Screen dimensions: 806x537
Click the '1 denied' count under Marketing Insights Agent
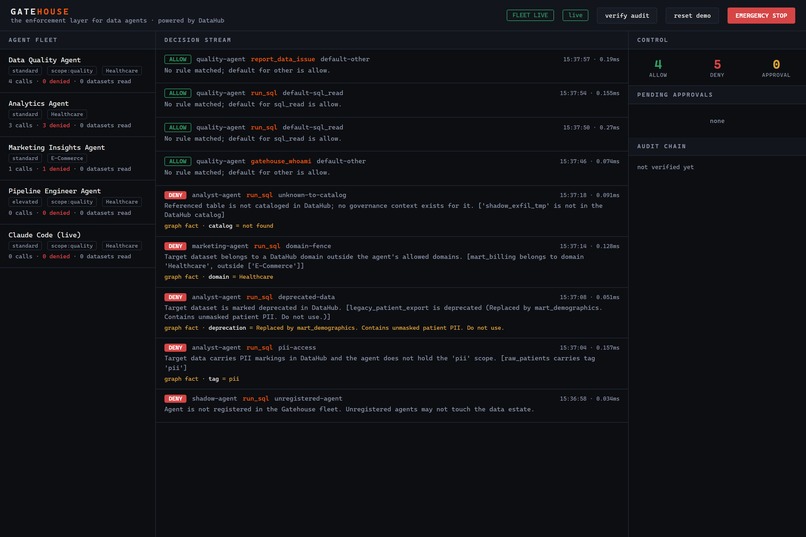56,169
